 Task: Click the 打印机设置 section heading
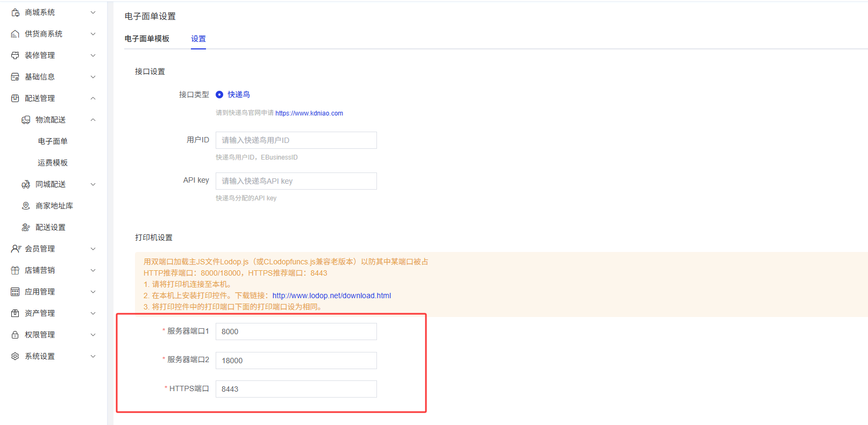[154, 237]
